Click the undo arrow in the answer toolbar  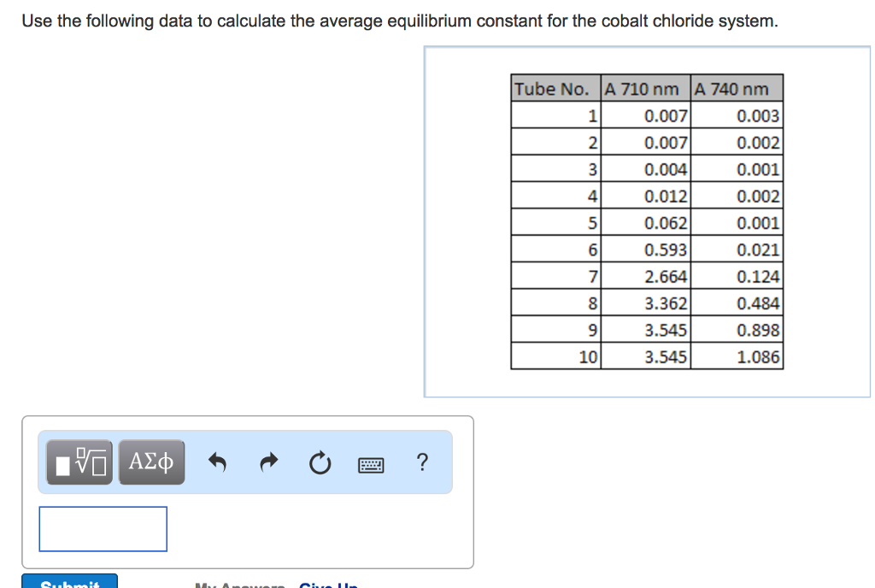(x=216, y=462)
